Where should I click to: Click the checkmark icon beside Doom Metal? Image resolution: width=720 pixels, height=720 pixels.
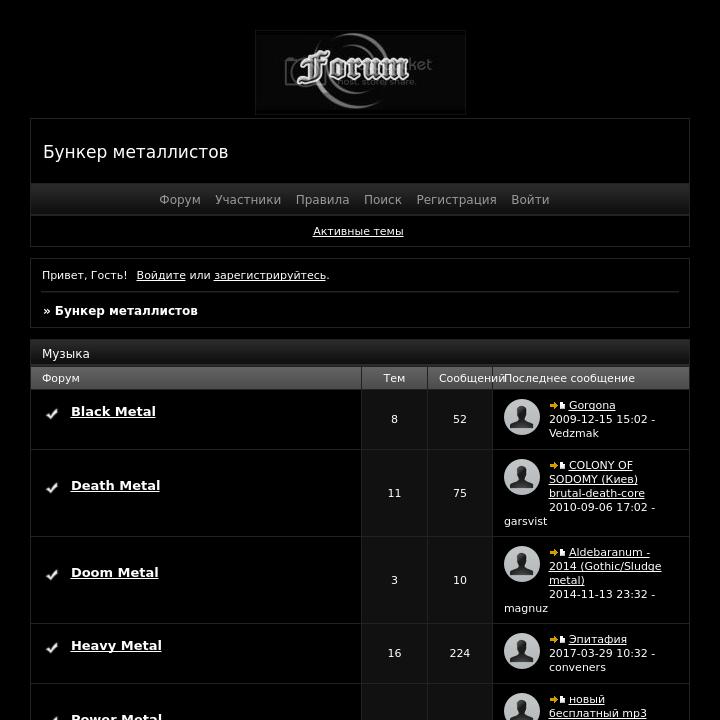52,574
